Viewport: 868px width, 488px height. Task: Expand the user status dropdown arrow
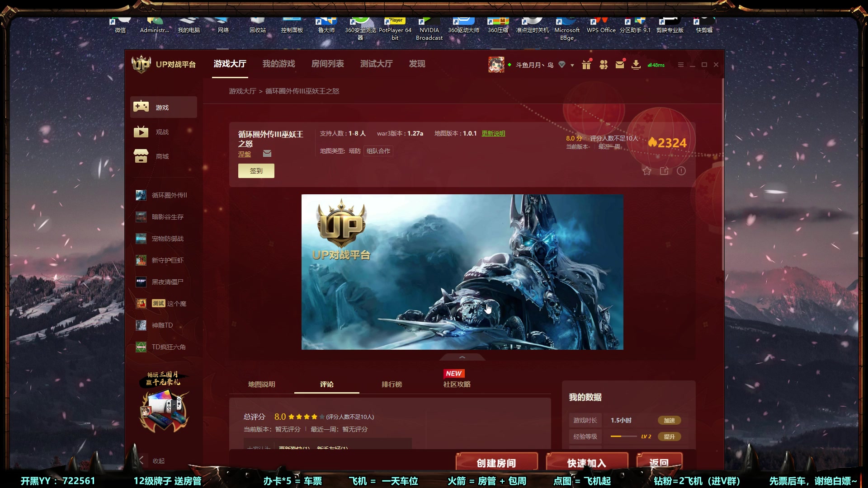click(572, 65)
